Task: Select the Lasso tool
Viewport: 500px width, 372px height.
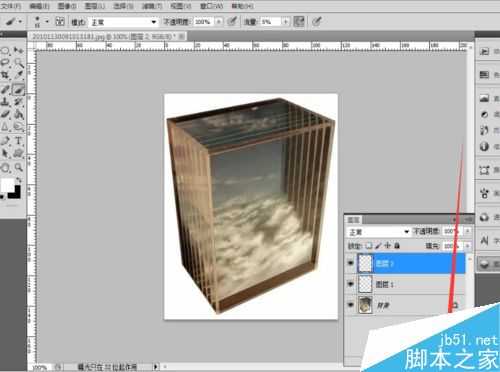Action: pyautogui.click(x=5, y=62)
